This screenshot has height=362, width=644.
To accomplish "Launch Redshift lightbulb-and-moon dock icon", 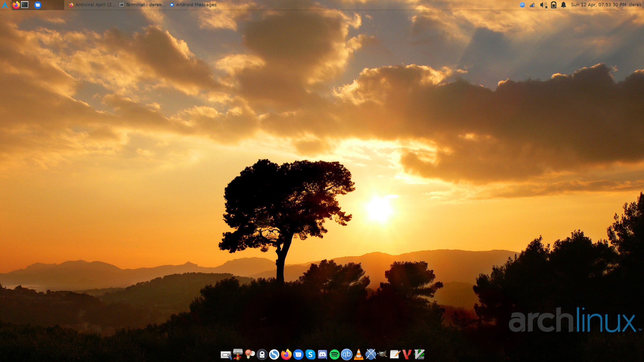I will click(250, 354).
